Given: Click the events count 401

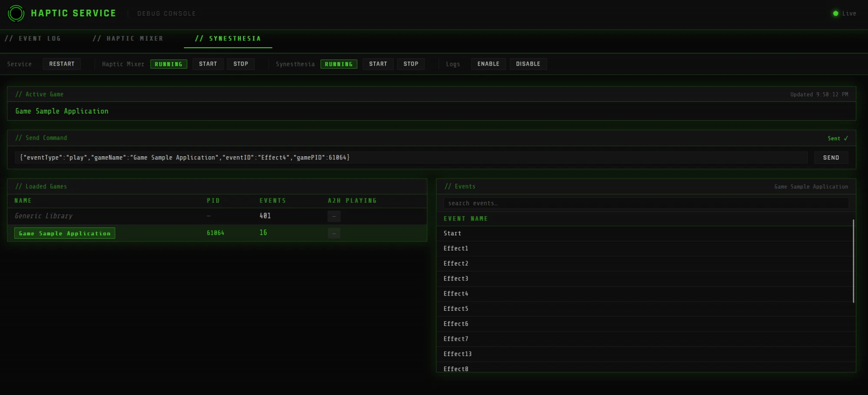Looking at the screenshot, I should click(x=265, y=216).
